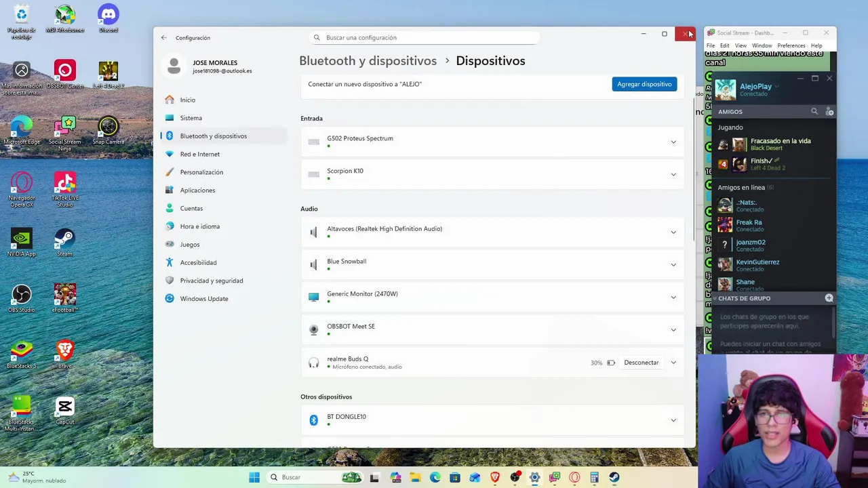Open OBS Studio desktop icon
868x488 pixels.
[22, 299]
